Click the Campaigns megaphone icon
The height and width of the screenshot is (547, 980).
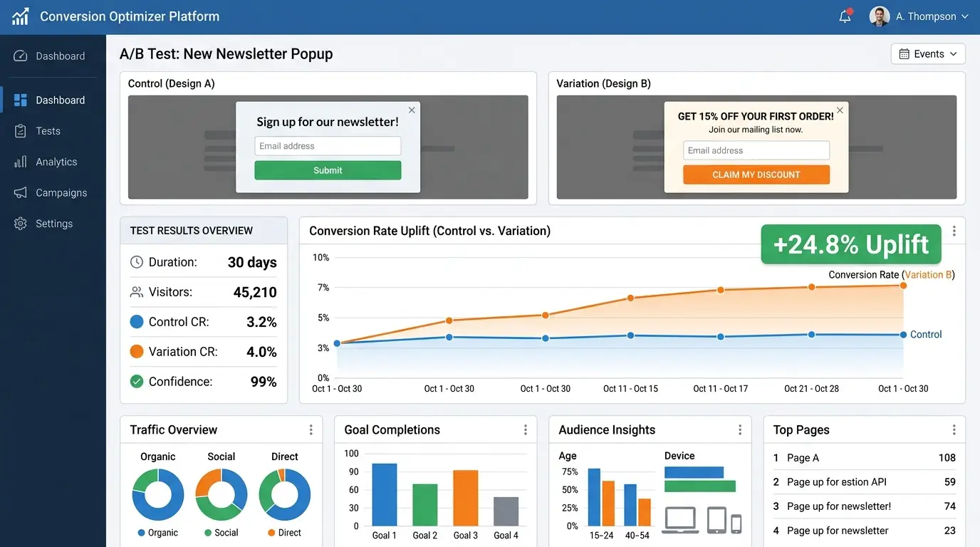click(x=21, y=193)
